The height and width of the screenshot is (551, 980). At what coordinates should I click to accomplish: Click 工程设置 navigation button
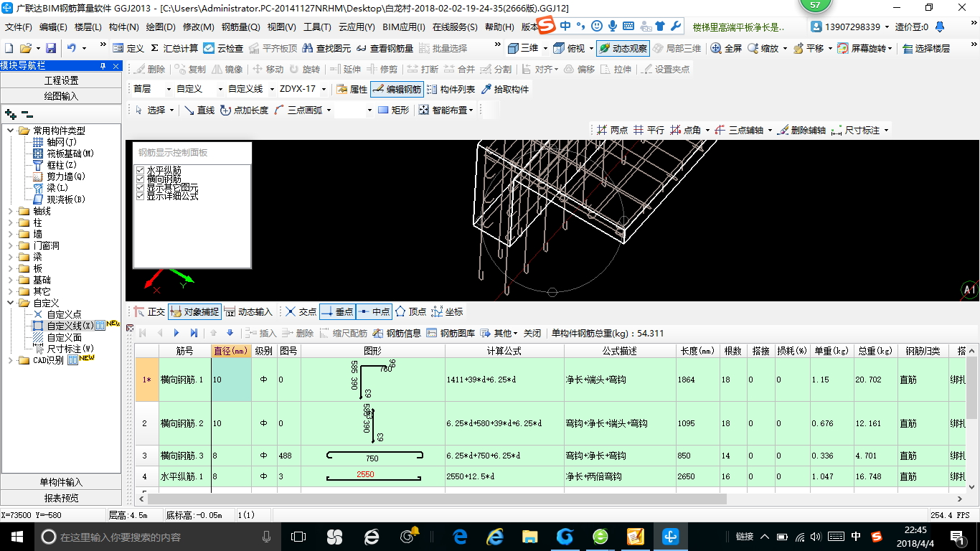[x=62, y=80]
